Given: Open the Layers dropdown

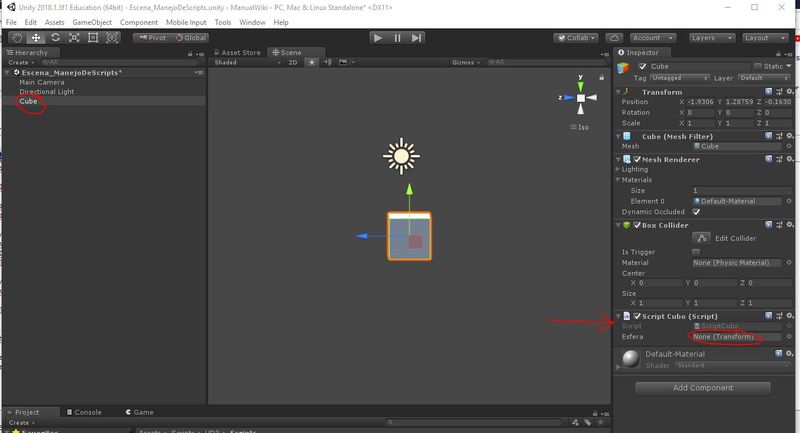Looking at the screenshot, I should [x=712, y=38].
